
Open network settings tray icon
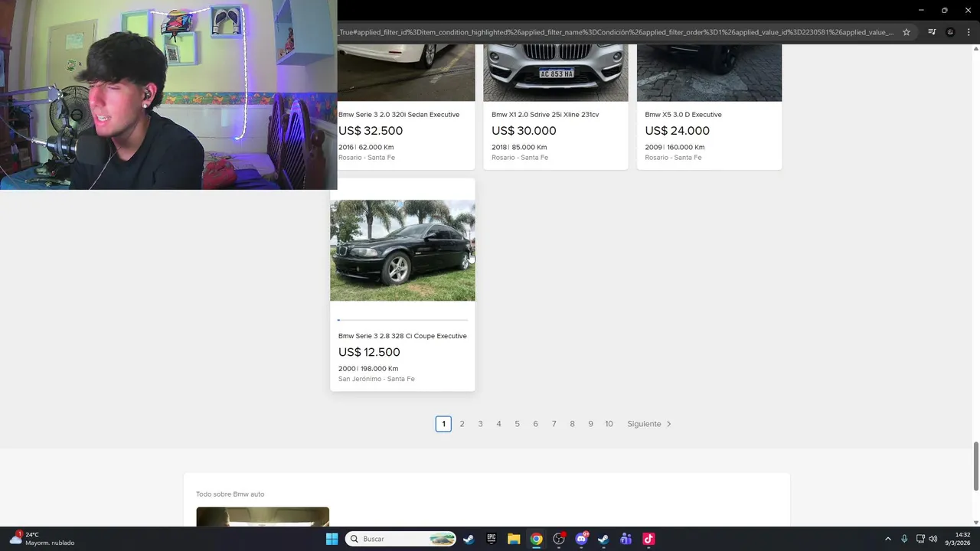(920, 539)
